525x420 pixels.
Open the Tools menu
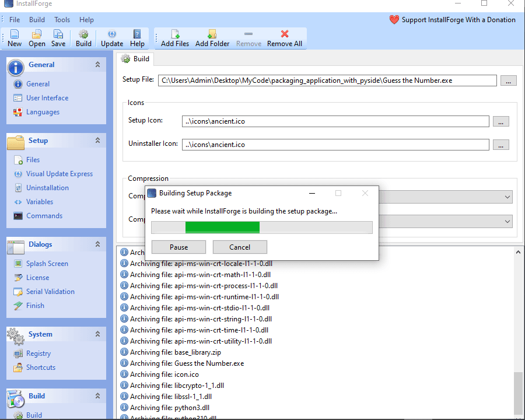point(62,19)
